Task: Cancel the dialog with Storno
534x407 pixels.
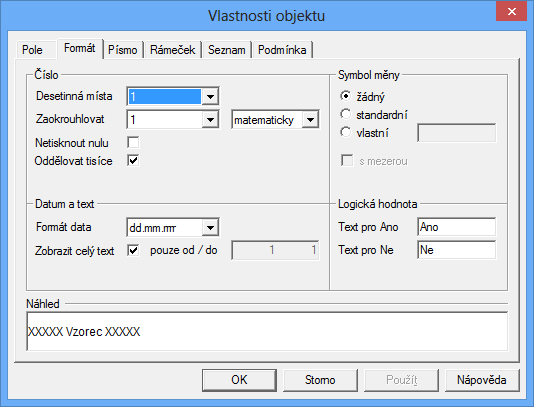Action: [x=320, y=380]
